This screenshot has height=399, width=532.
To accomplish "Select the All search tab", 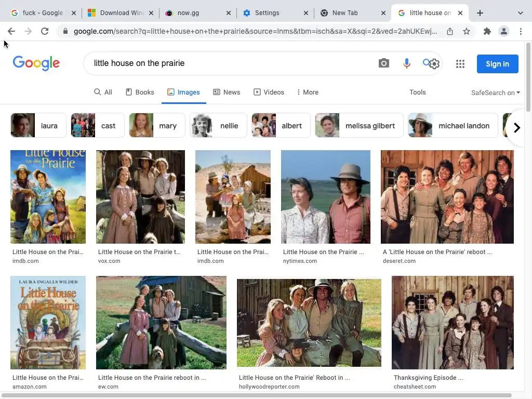I will point(103,92).
